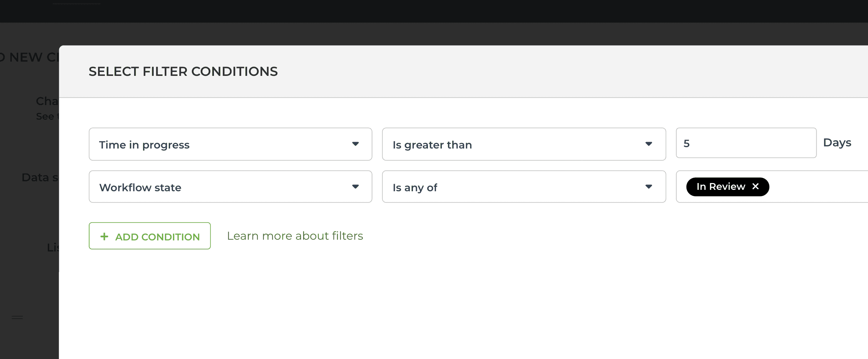Screen dimensions: 868x359
Task: Click the arrow on Workflow state
Action: 355,187
